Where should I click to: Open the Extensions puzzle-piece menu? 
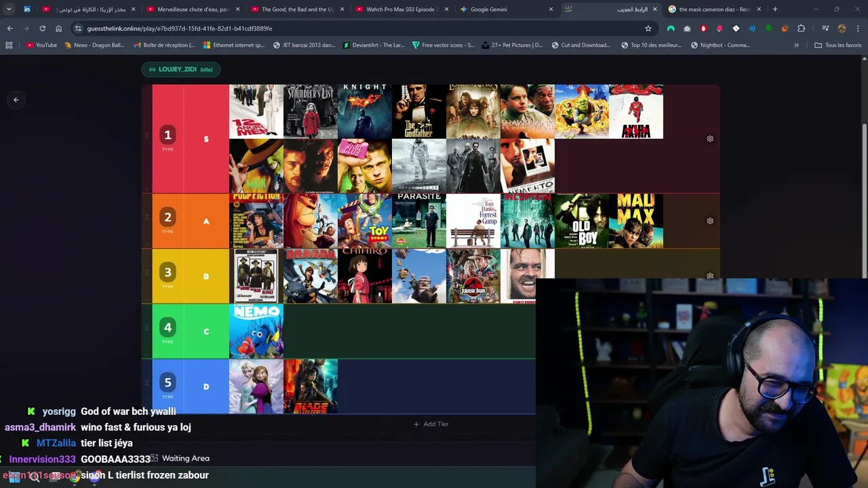802,28
